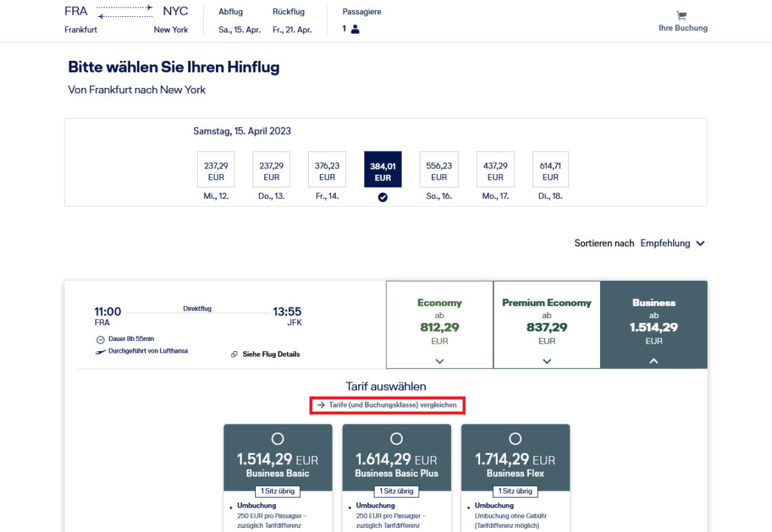Image resolution: width=772 pixels, height=532 pixels.
Task: Collapse the Business fare panel
Action: point(653,361)
